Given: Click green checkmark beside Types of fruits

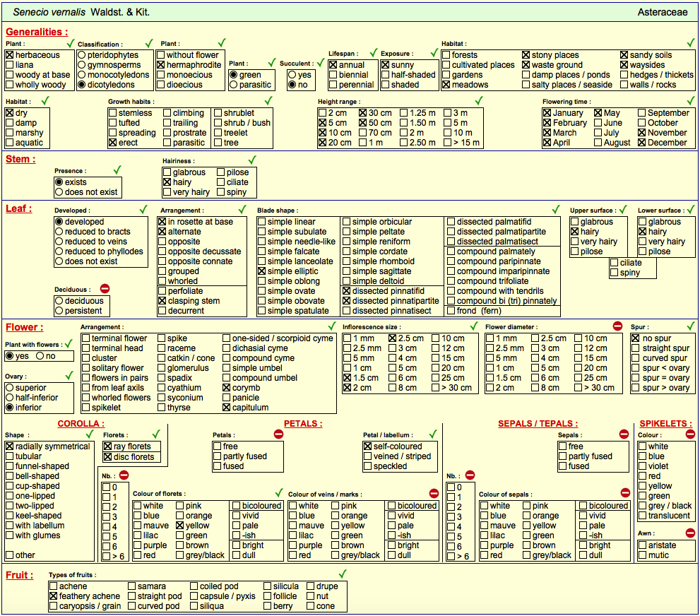Looking at the screenshot, I should (x=343, y=574).
